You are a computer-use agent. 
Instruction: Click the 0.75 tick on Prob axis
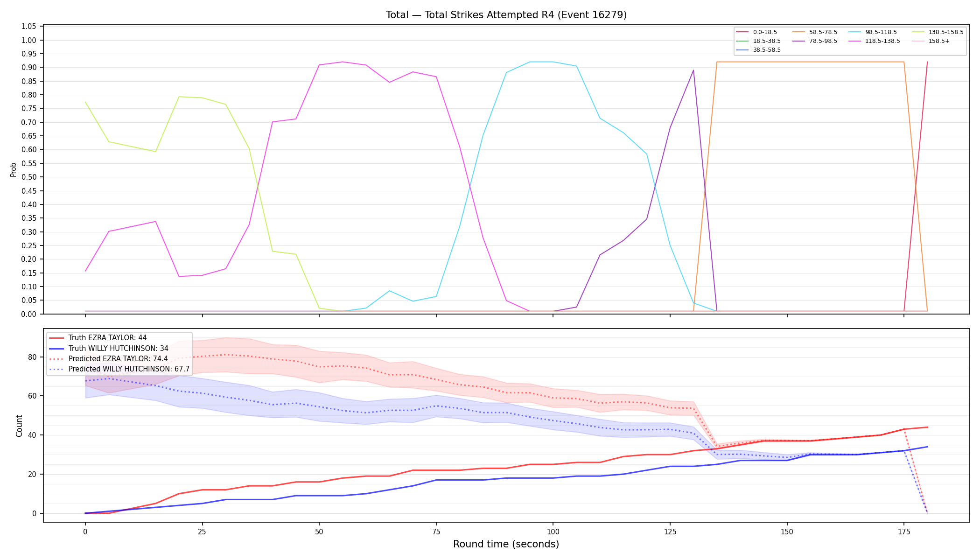point(29,109)
